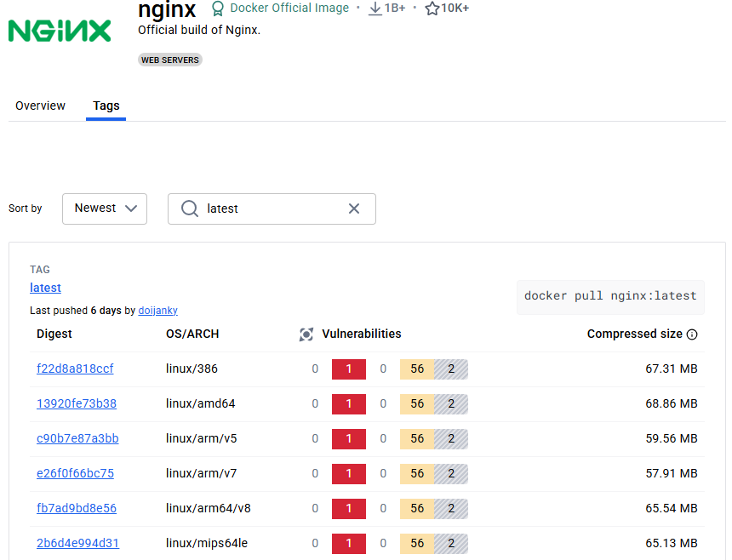Click the 'Sort by' label
Viewport: 732px width, 560px height.
pyautogui.click(x=26, y=209)
